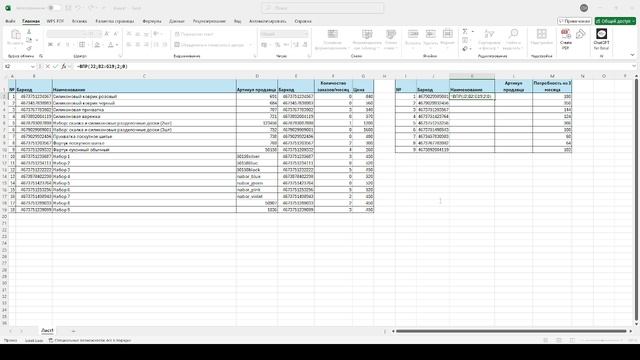Click the Create PDF icon

point(566,34)
